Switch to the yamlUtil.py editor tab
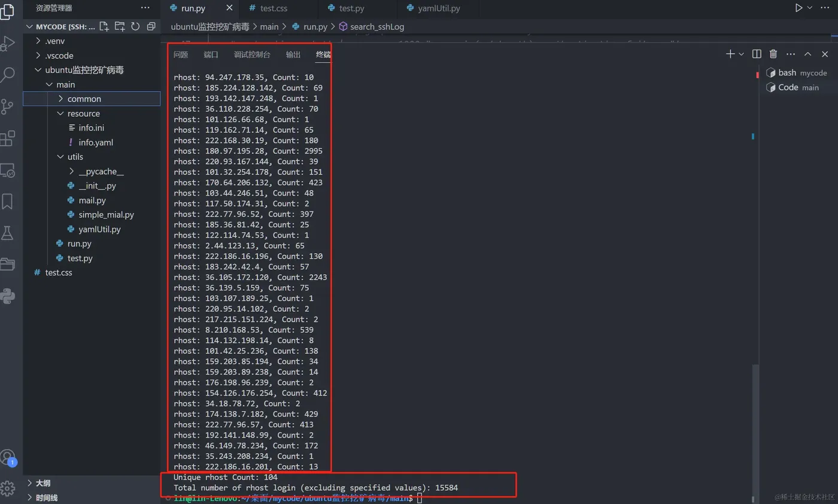The width and height of the screenshot is (838, 504). pyautogui.click(x=437, y=8)
